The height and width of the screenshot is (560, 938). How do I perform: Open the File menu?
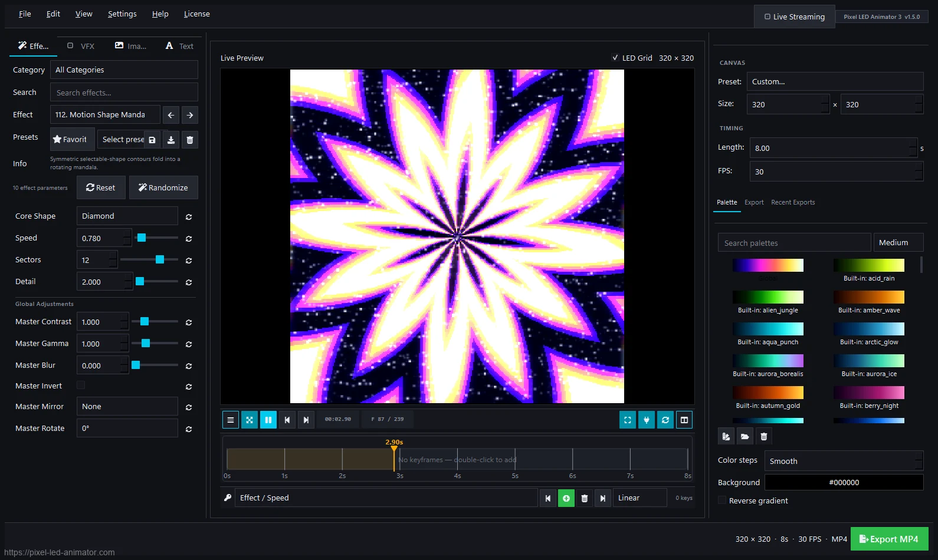(x=25, y=14)
